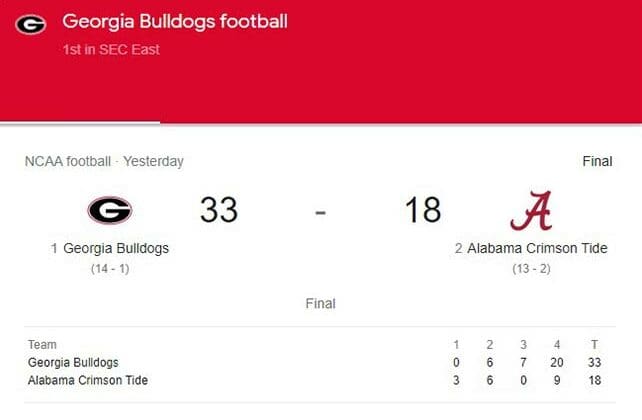Click the Team column header
Screen dimensions: 642x420
point(42,345)
